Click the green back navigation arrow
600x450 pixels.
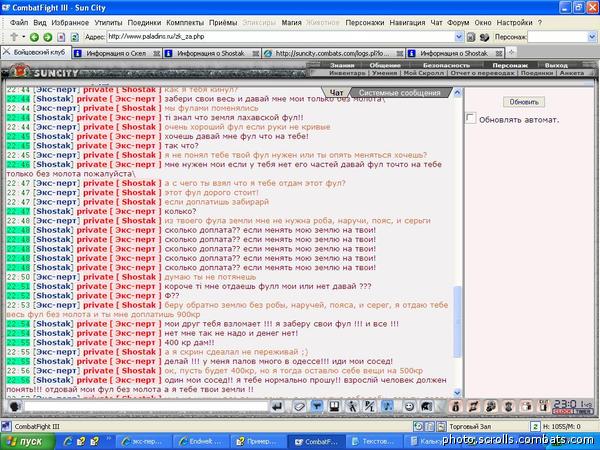(x=34, y=37)
